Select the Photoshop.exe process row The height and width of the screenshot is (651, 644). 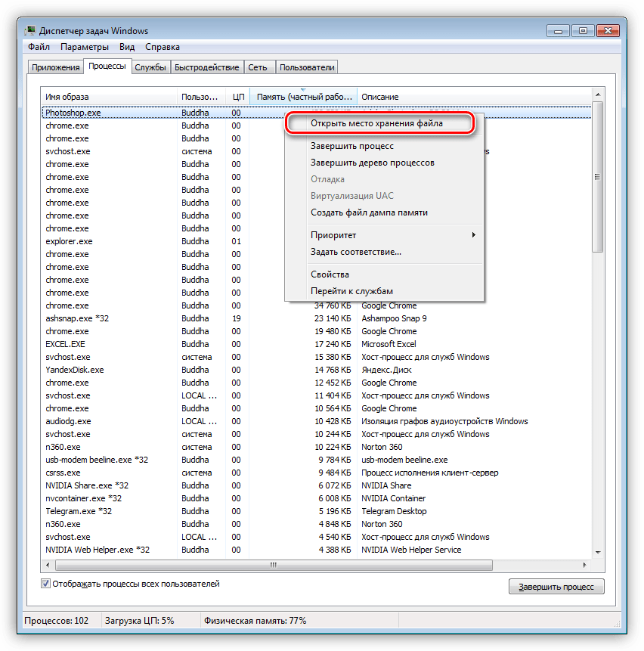[x=317, y=113]
